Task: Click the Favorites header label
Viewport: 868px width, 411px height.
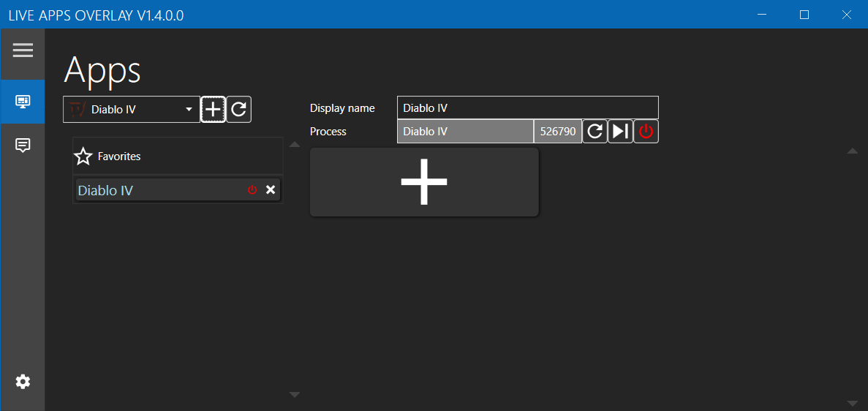Action: tap(119, 157)
